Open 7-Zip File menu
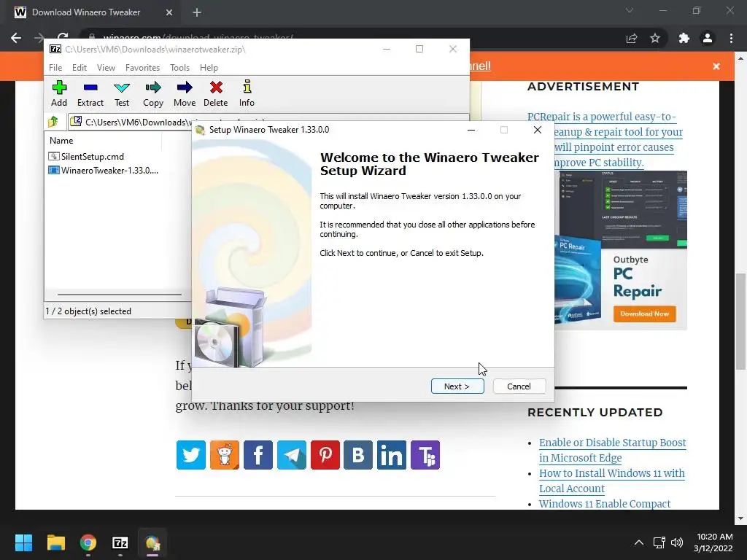 pyautogui.click(x=55, y=68)
